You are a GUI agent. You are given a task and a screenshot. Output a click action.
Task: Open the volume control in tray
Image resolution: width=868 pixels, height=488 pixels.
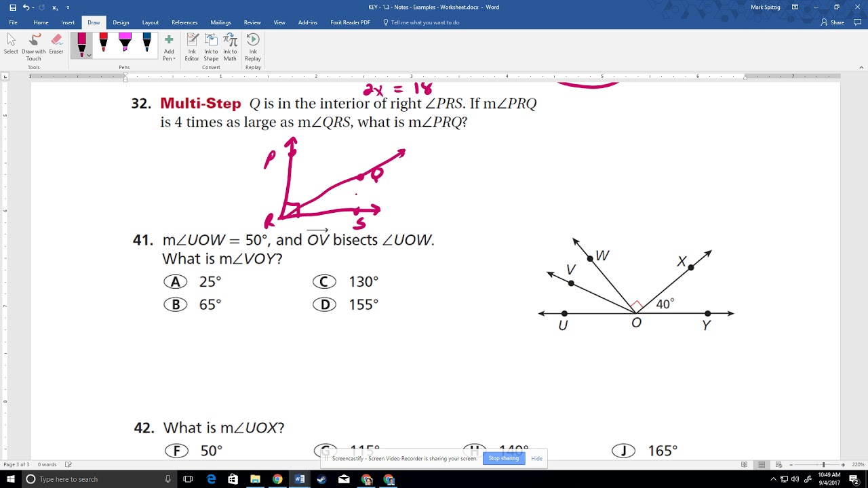point(795,479)
